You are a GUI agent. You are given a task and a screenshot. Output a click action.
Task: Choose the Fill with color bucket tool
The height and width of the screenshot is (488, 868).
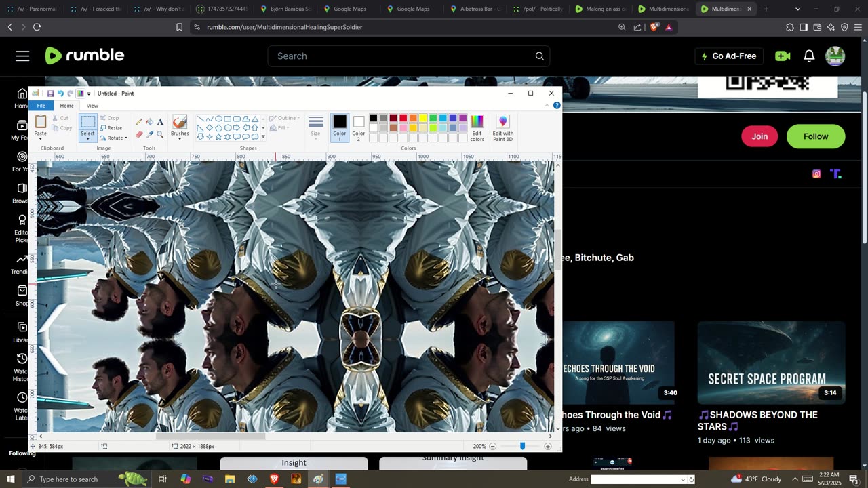(149, 122)
